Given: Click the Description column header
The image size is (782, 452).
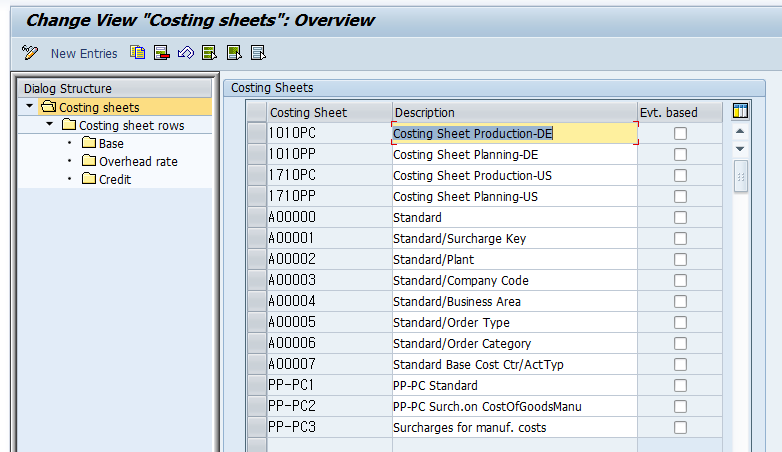Looking at the screenshot, I should coord(515,112).
